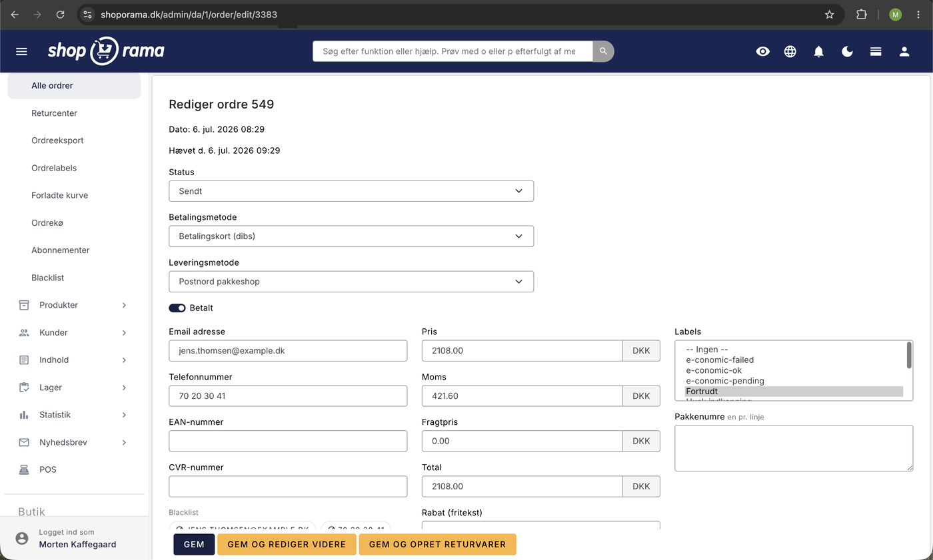This screenshot has height=560, width=933.
Task: Expand the Produkter sidebar section
Action: point(74,305)
